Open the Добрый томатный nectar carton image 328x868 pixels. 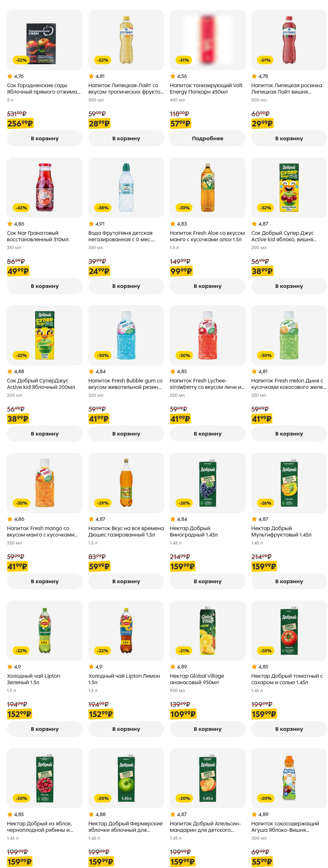click(288, 630)
